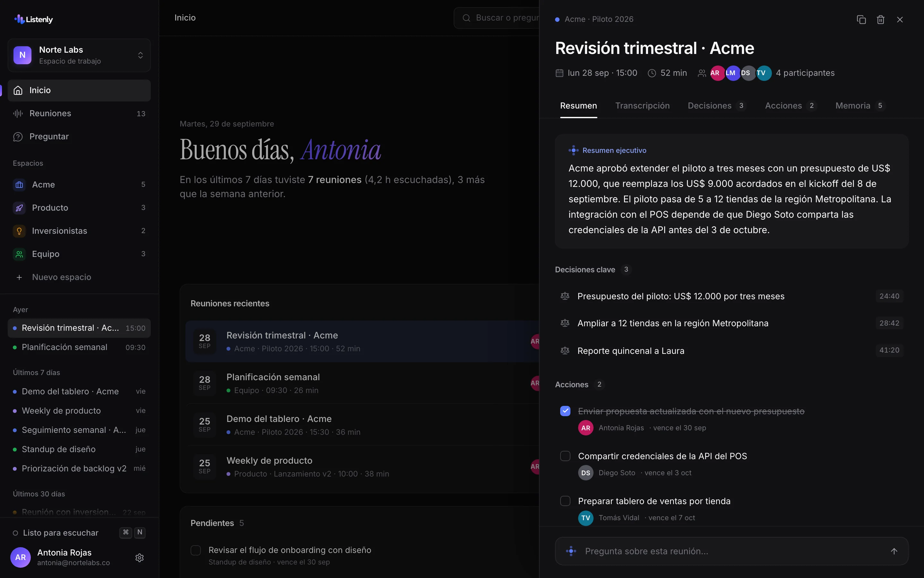This screenshot has height=578, width=924.
Task: Focus the Buscar o preguntar search field
Action: 496,18
